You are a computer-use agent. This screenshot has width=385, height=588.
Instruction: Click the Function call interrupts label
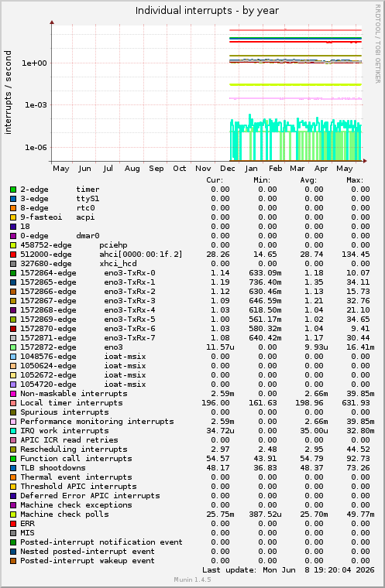click(x=76, y=459)
